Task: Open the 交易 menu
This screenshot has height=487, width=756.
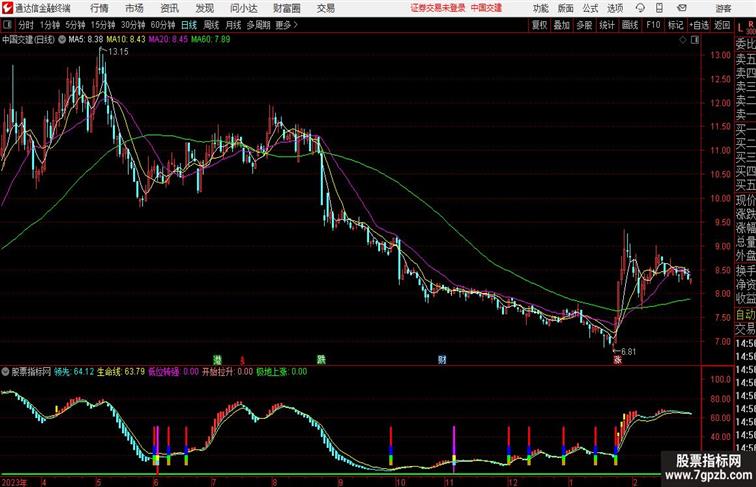Action: (x=325, y=8)
